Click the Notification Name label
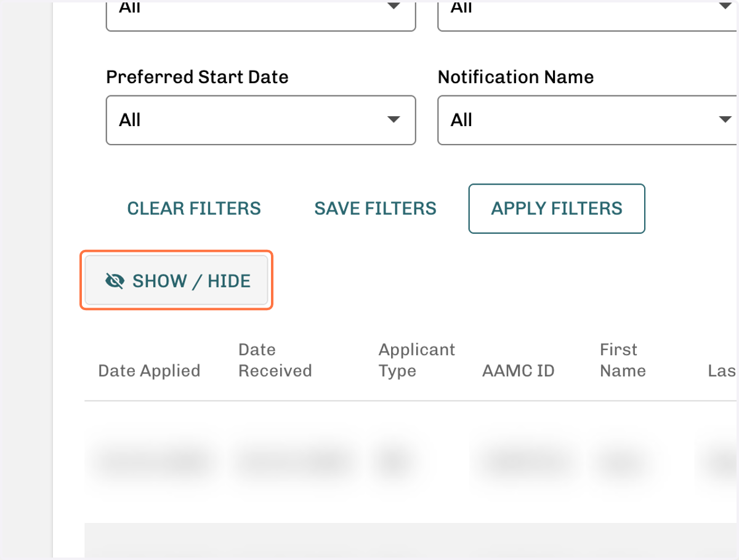The height and width of the screenshot is (560, 739). (515, 77)
